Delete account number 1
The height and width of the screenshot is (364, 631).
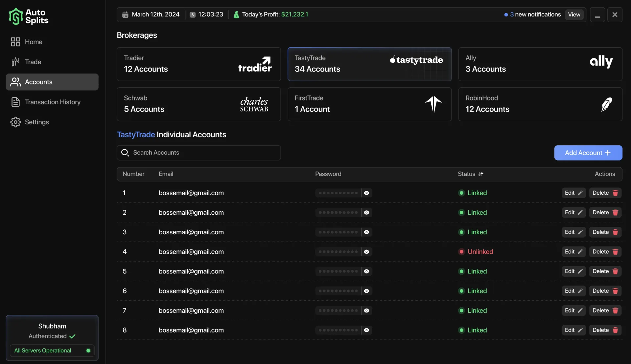tap(605, 193)
